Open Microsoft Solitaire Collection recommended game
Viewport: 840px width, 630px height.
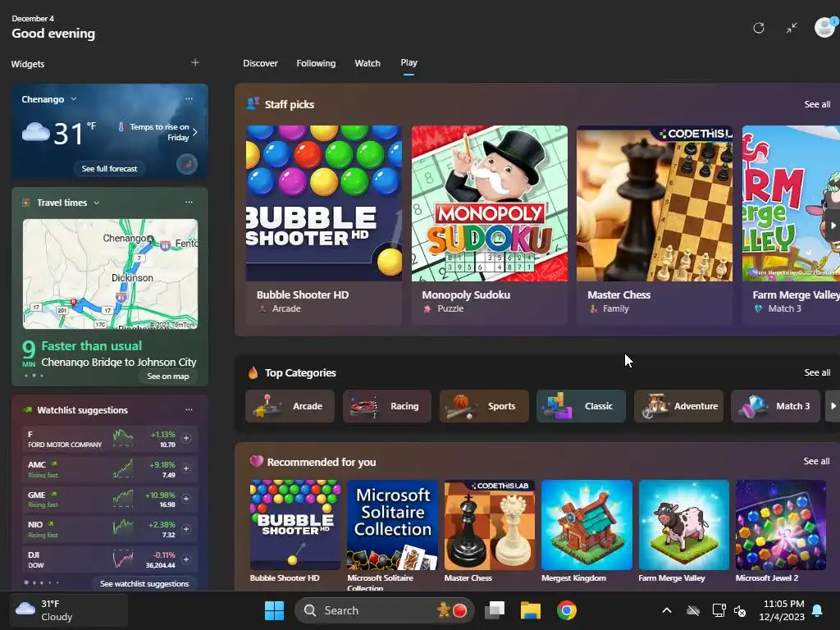pyautogui.click(x=392, y=534)
